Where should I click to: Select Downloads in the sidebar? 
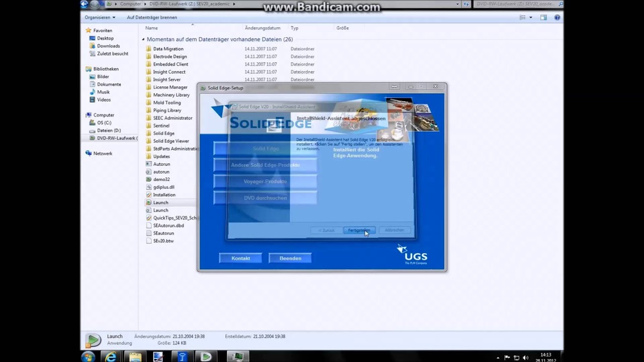click(108, 46)
